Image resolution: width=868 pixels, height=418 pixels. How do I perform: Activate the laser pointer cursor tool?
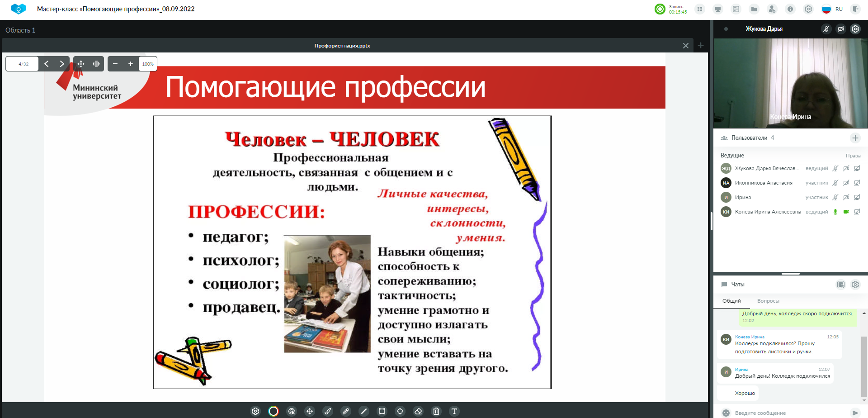point(292,411)
